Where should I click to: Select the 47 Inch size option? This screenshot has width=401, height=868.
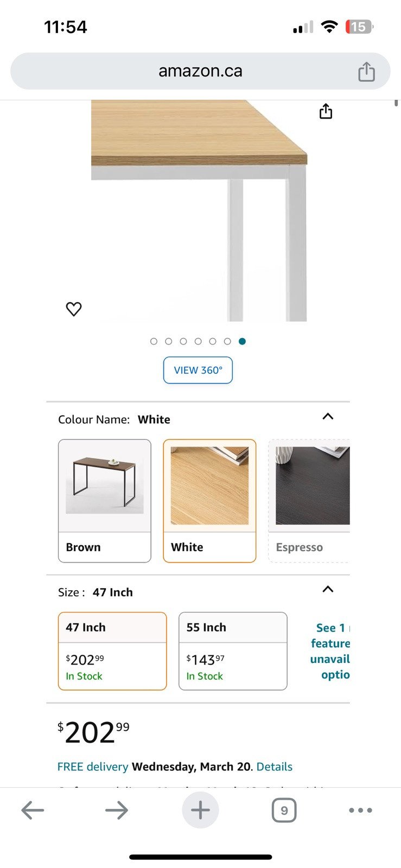[x=112, y=651]
